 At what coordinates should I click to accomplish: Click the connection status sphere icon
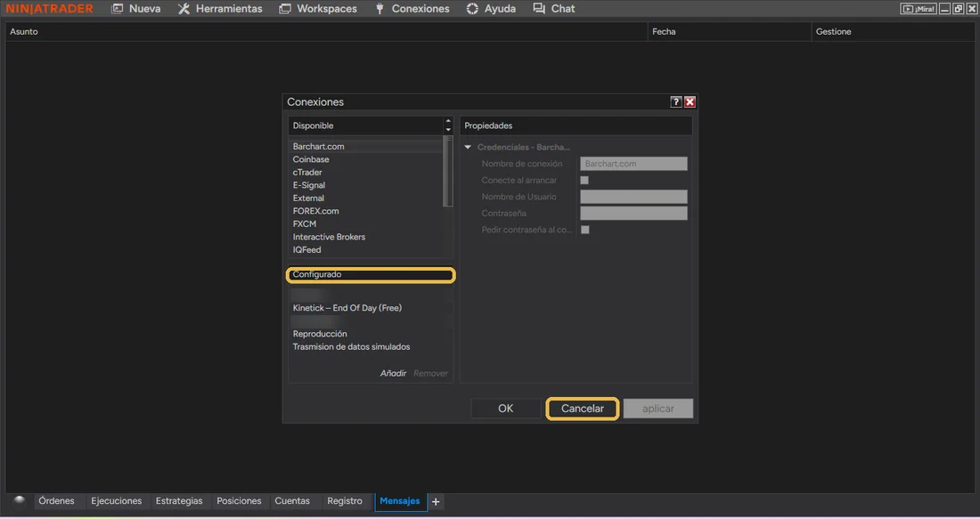[19, 500]
